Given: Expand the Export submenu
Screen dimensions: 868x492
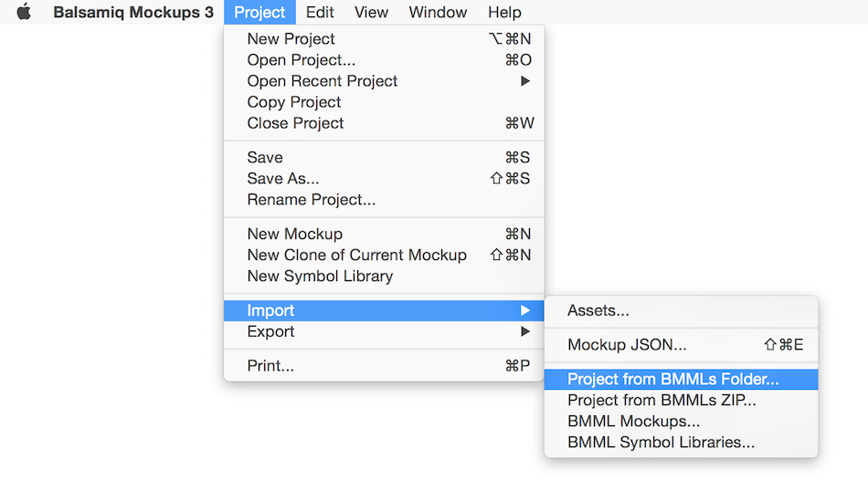Looking at the screenshot, I should click(271, 331).
